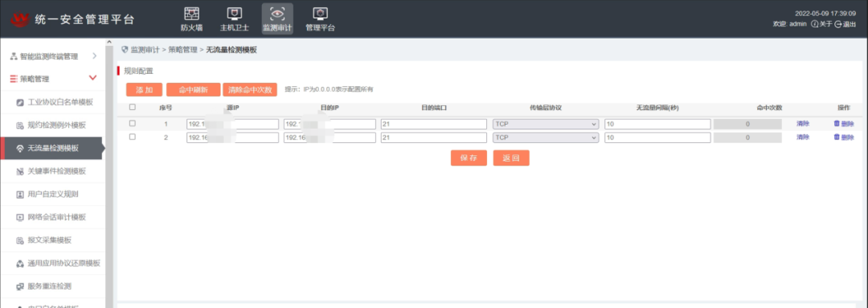Click the 网络会话审计模板 icon
The width and height of the screenshot is (868, 308).
20,217
